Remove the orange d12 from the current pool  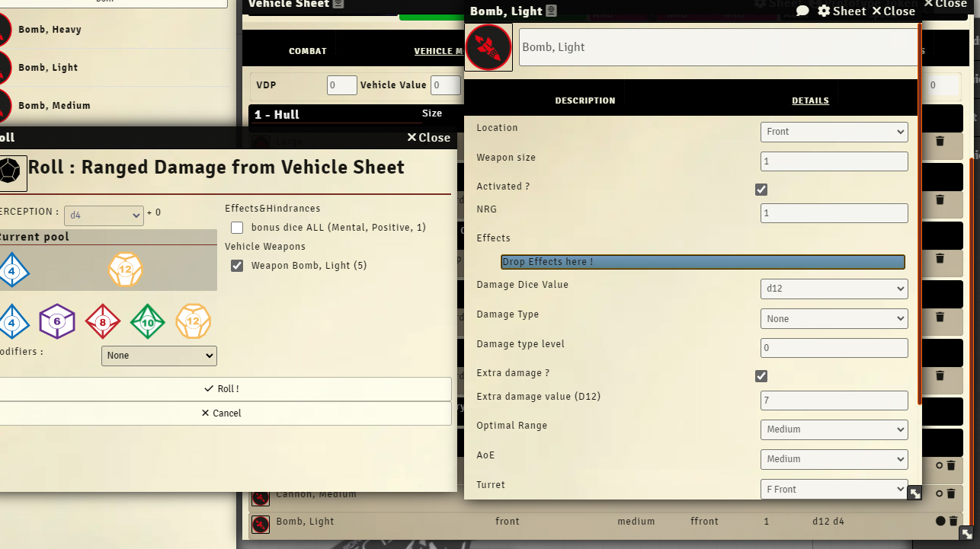(126, 270)
